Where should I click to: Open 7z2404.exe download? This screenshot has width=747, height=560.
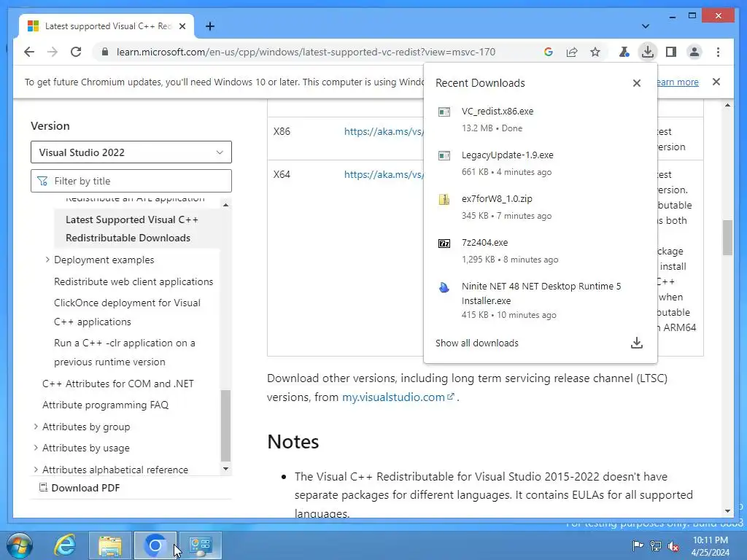(541, 251)
